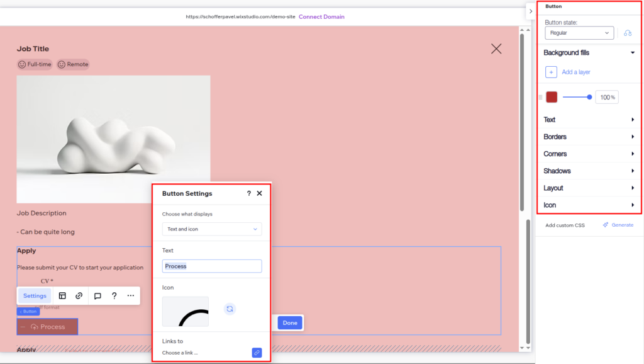Open more actions three-dot menu
This screenshot has width=644, height=364.
pos(131,295)
